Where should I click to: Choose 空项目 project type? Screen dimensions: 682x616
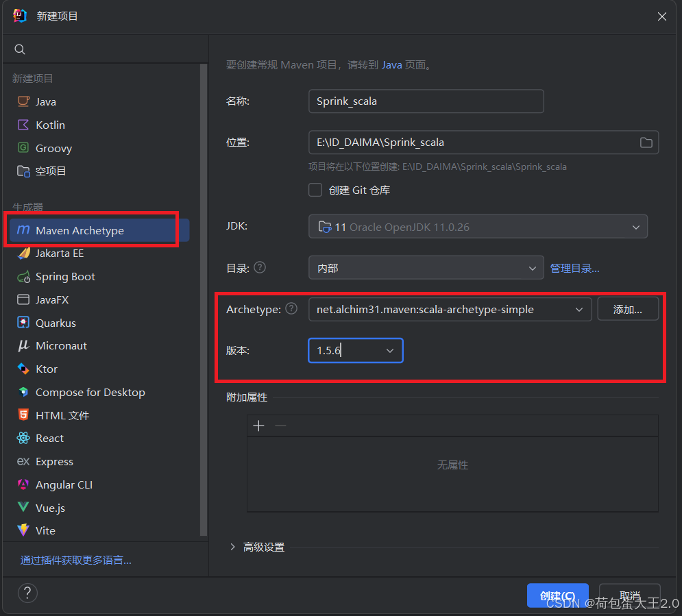point(51,171)
